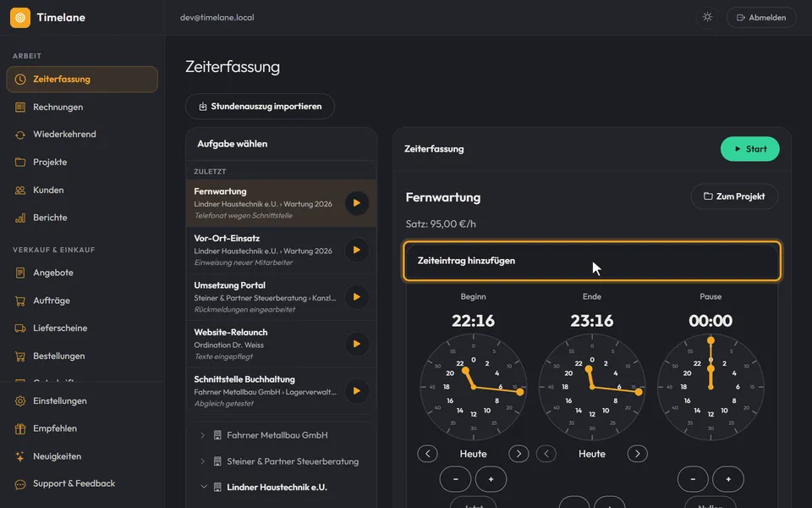Viewport: 812px width, 508px height.
Task: Click the Lieferscheine truck icon
Action: pos(20,329)
